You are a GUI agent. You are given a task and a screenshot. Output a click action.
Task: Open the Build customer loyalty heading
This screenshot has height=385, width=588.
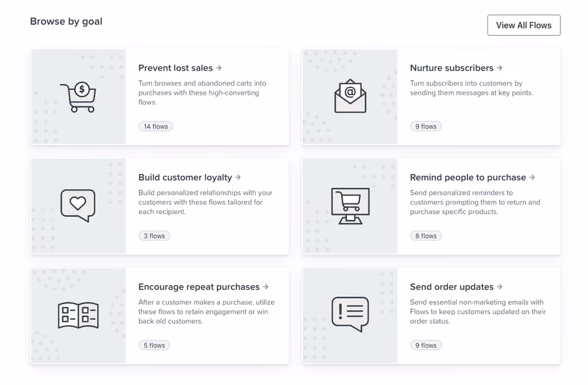pos(185,178)
